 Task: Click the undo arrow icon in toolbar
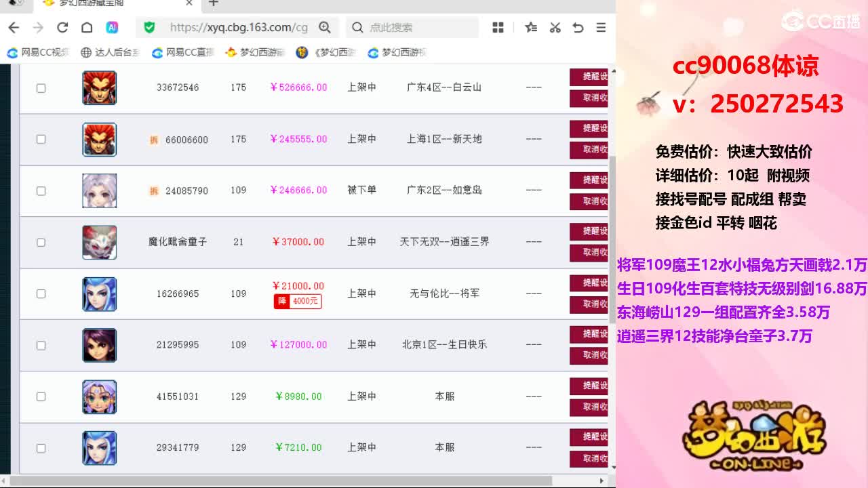coord(578,27)
